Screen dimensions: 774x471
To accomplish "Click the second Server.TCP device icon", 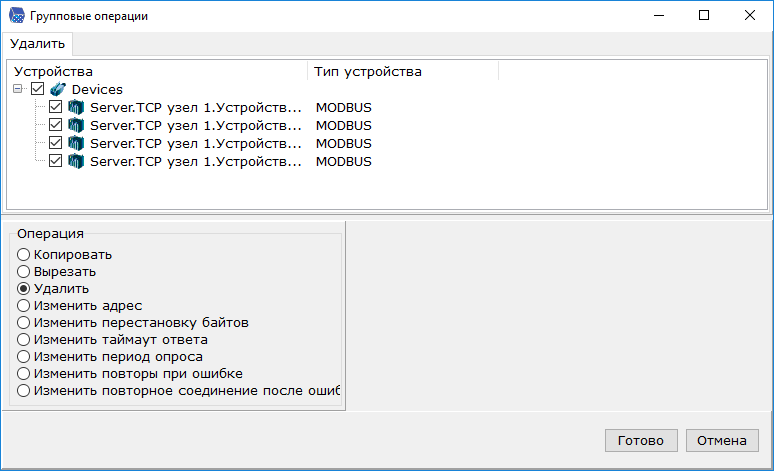I will pyautogui.click(x=76, y=126).
